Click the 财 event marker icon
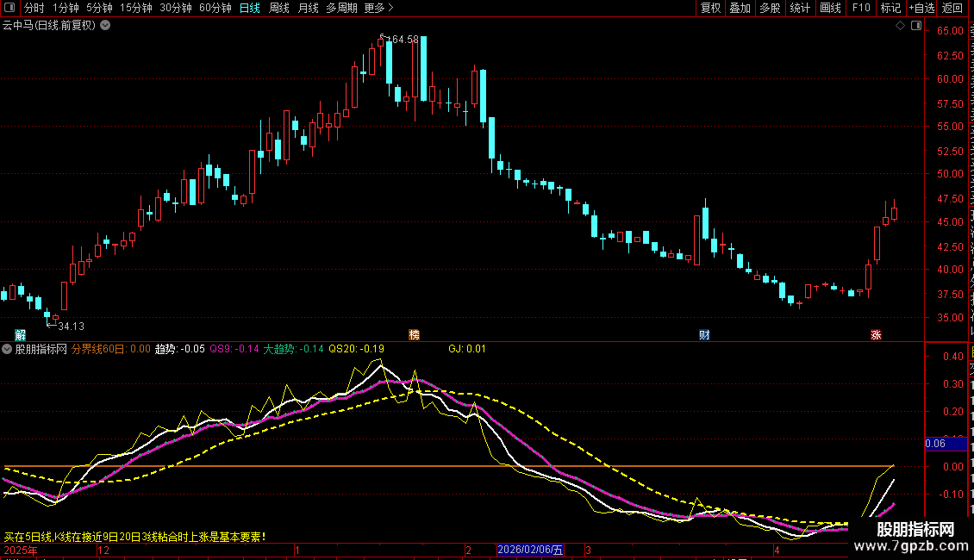Viewport: 974px width, 560px height. click(x=704, y=335)
